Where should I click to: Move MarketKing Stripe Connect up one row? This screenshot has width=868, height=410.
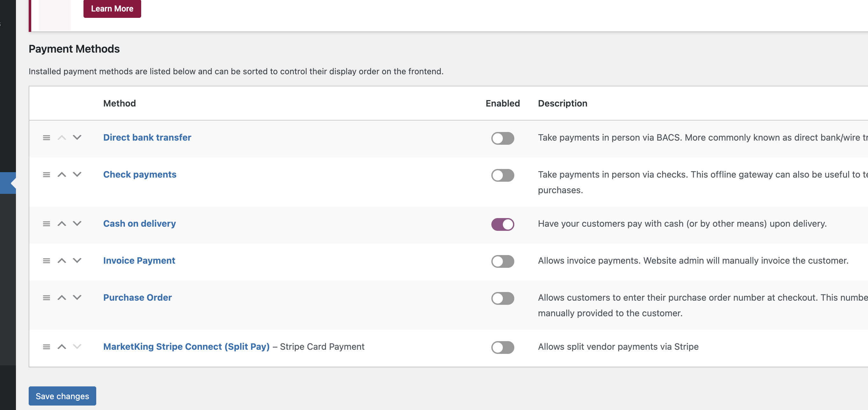pos(62,347)
